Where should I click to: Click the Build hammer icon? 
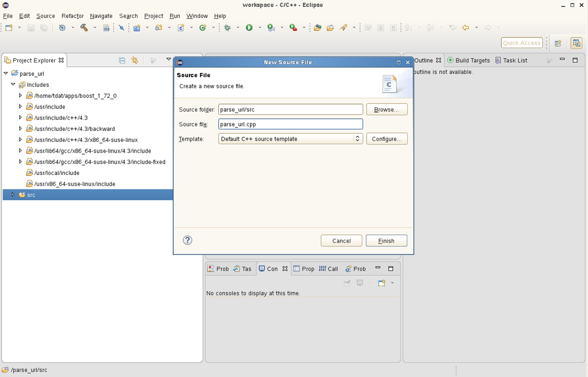84,28
